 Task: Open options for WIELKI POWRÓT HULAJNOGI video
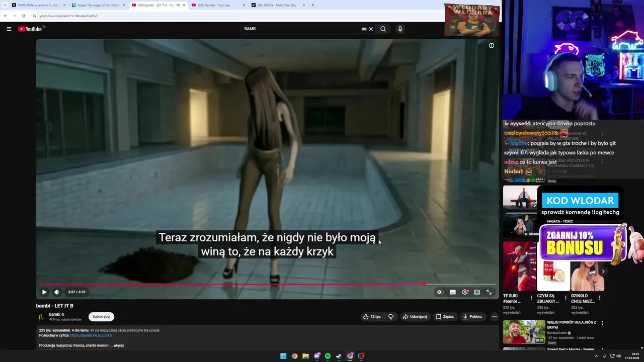tap(602, 323)
